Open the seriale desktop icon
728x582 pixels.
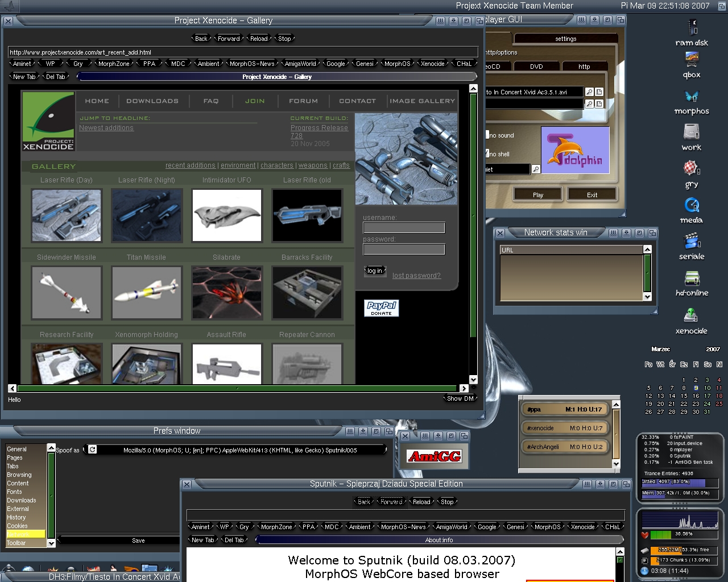(692, 247)
